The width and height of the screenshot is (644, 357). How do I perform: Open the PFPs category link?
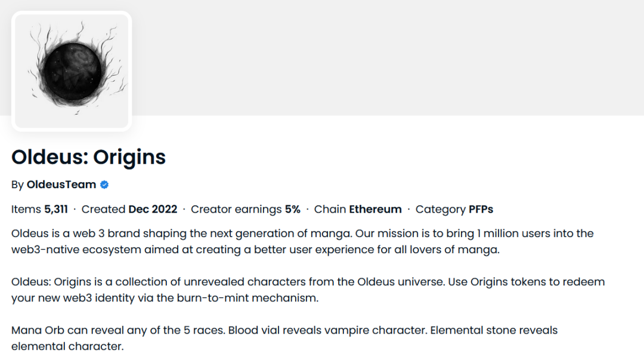point(481,210)
